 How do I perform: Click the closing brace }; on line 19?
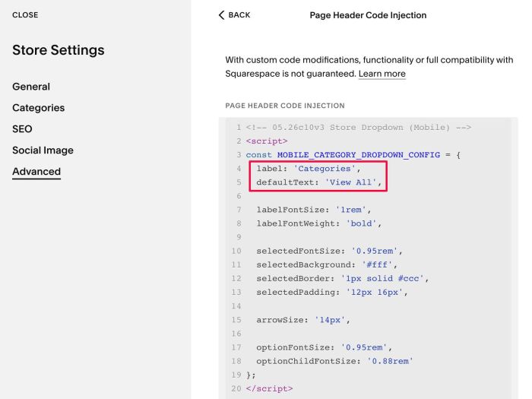coord(251,375)
